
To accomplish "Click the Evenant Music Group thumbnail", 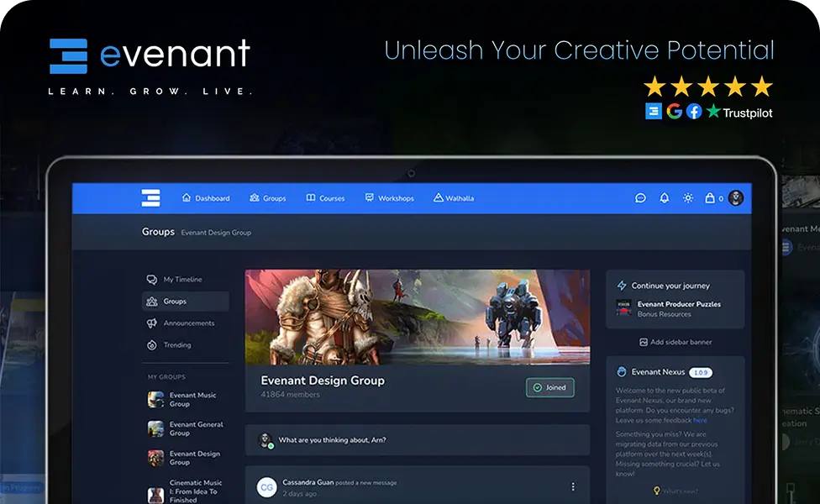I will pos(155,400).
